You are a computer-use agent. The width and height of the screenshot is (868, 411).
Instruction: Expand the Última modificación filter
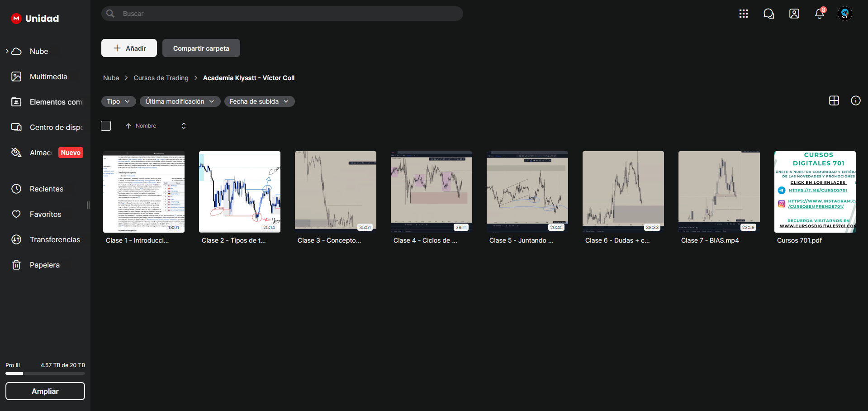click(180, 101)
